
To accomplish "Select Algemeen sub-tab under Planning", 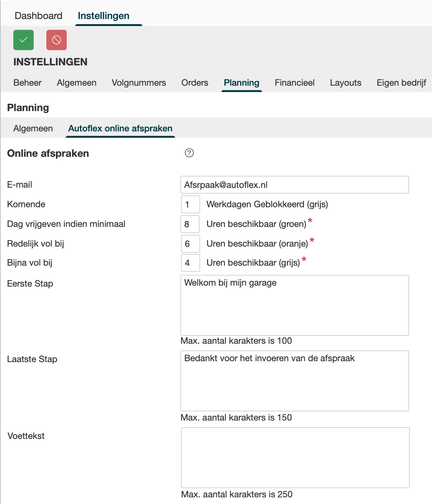I will (33, 129).
